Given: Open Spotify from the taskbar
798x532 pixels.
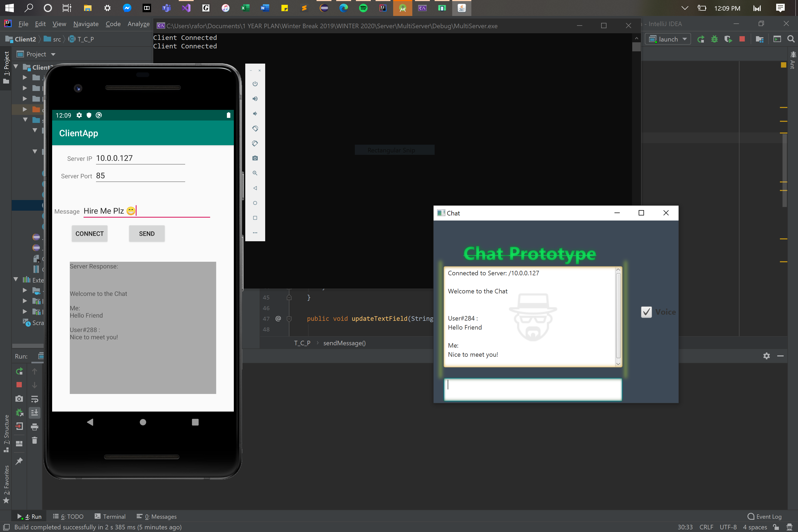Looking at the screenshot, I should pos(363,8).
